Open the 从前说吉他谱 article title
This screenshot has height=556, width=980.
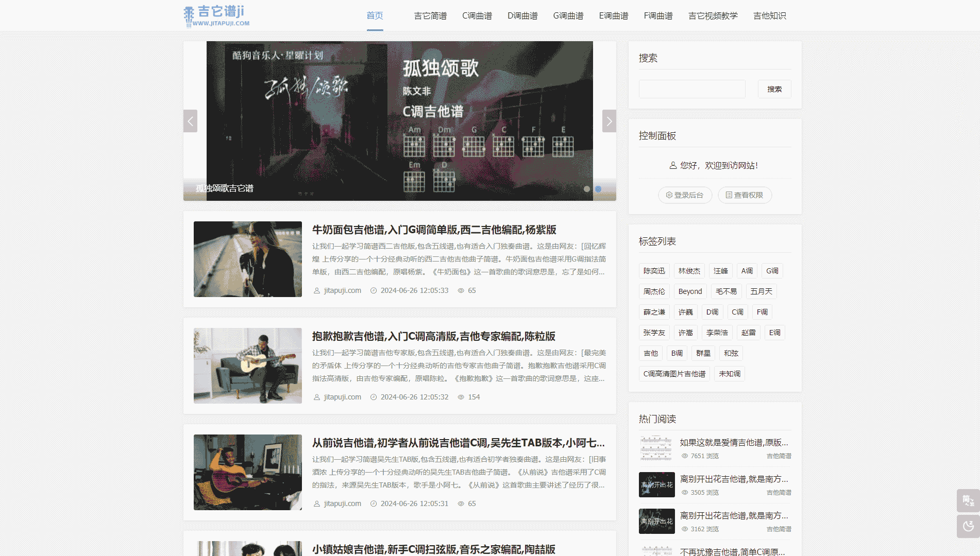[x=459, y=443]
